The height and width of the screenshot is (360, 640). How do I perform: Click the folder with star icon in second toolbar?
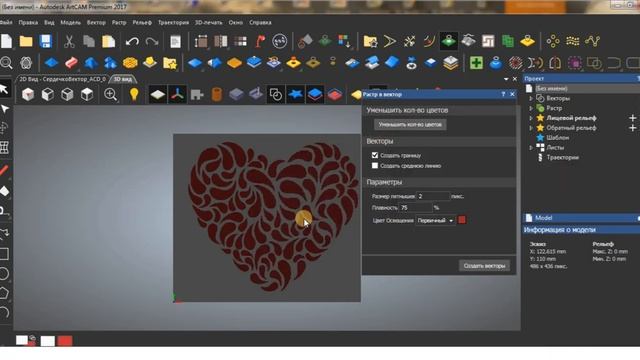tap(170, 63)
